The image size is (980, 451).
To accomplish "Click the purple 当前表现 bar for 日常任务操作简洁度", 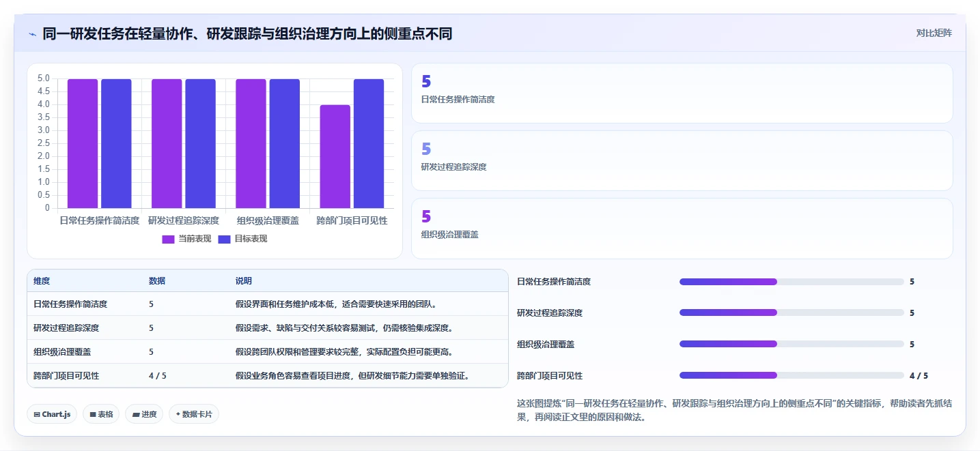I will [83, 143].
